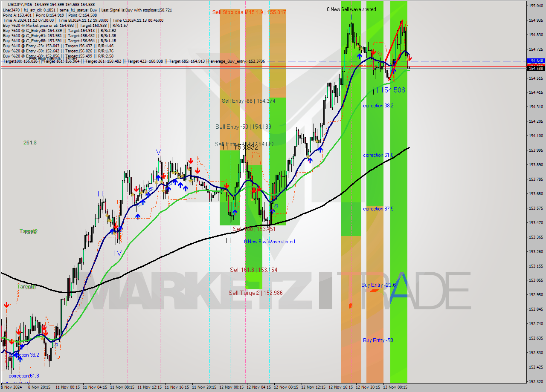Click the 'Buy %10 @ C_Entry61: 153.981' line
This screenshot has height=392, width=546.
[59, 35]
